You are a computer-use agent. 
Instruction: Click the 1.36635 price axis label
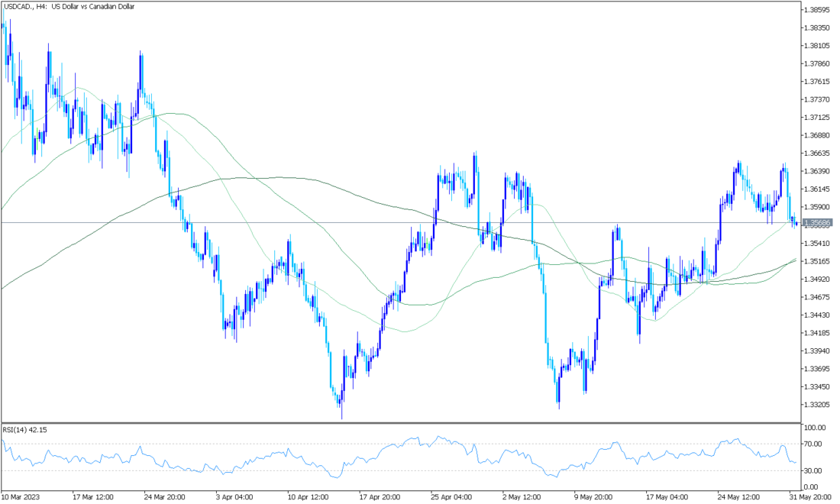coord(818,153)
